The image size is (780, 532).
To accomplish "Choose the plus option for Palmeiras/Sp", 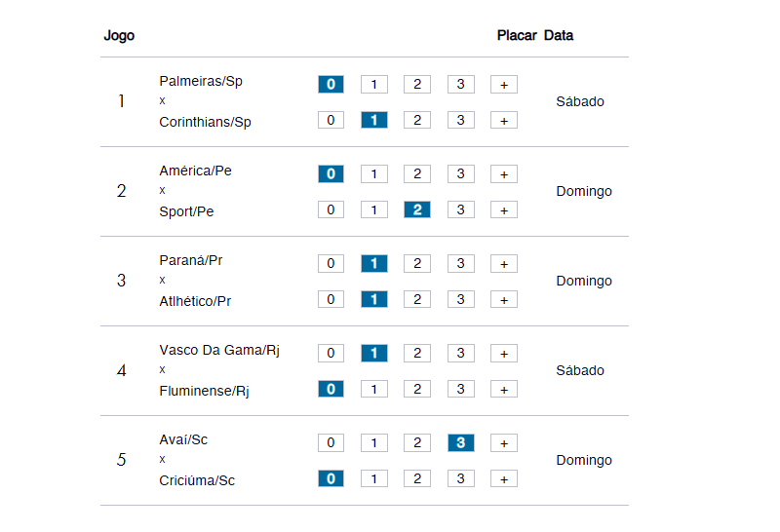I will coord(504,85).
